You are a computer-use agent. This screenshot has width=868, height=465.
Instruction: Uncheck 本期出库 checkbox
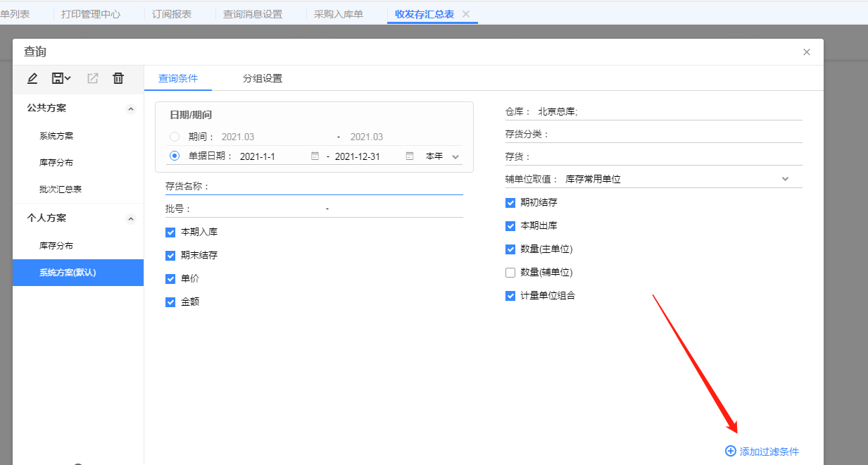510,226
